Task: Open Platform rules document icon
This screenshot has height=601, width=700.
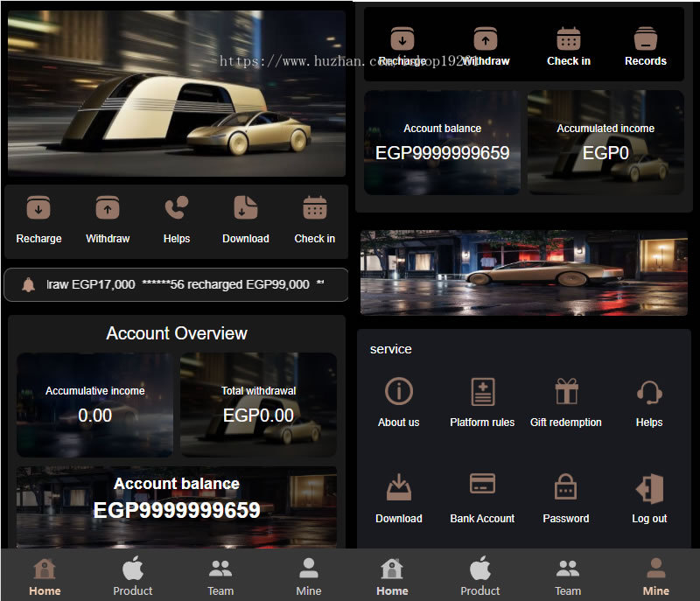Action: [x=483, y=391]
